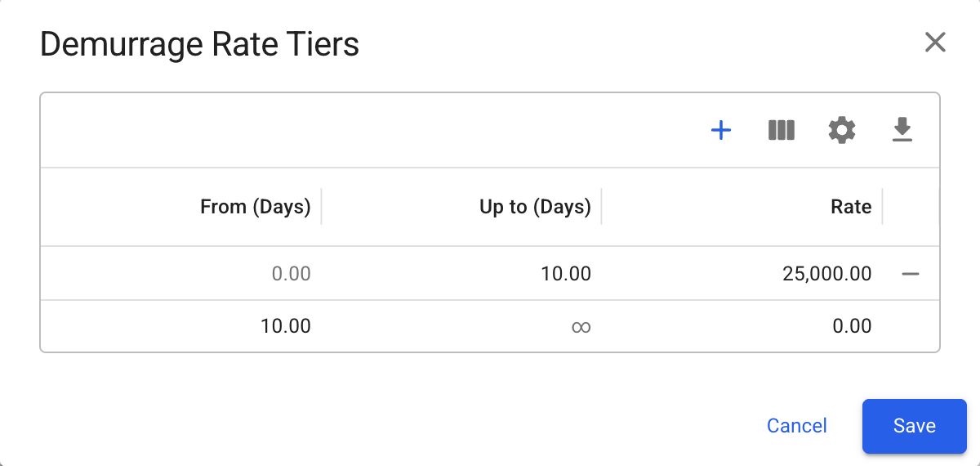Image resolution: width=980 pixels, height=466 pixels.
Task: Remove the 25,000.00 rate tier row
Action: pos(911,274)
